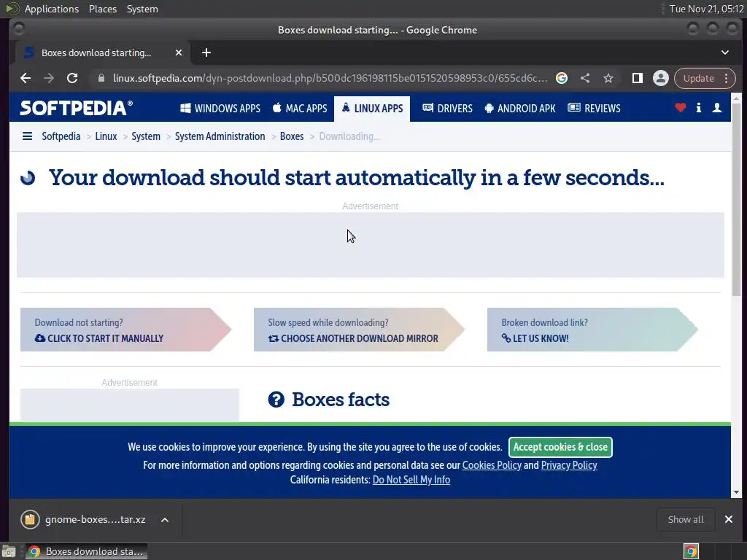The width and height of the screenshot is (747, 560).
Task: Go back to the previous page
Action: pos(26,78)
